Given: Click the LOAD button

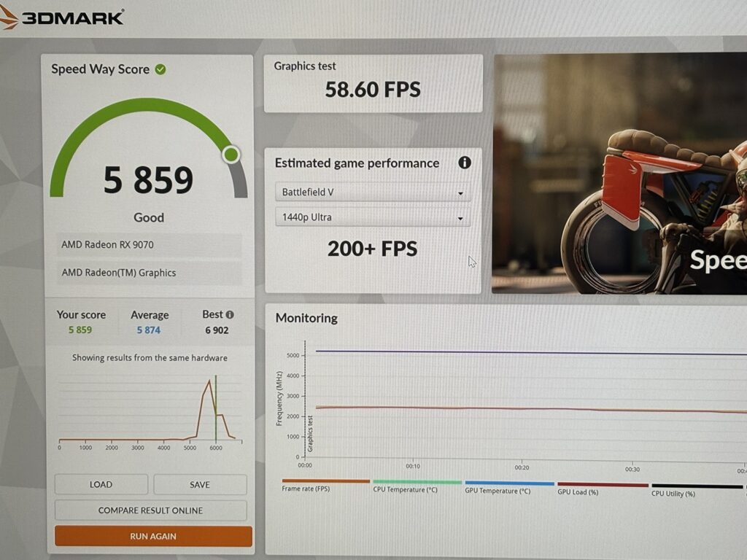Looking at the screenshot, I should 101,484.
